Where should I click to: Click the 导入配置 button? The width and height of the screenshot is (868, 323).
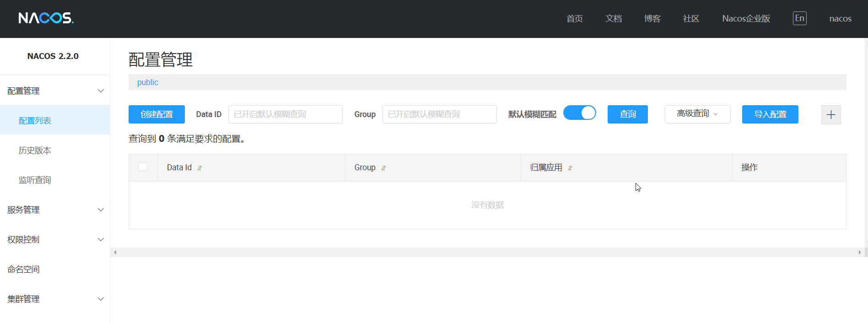click(770, 114)
